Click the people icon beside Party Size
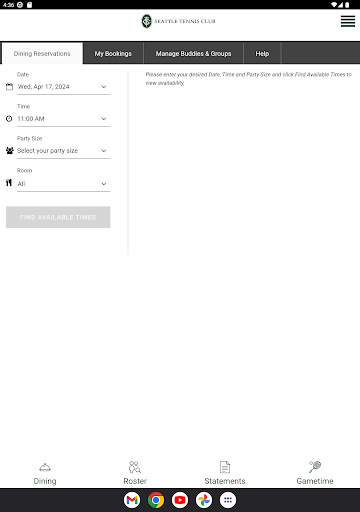The image size is (360, 512). pos(9,151)
